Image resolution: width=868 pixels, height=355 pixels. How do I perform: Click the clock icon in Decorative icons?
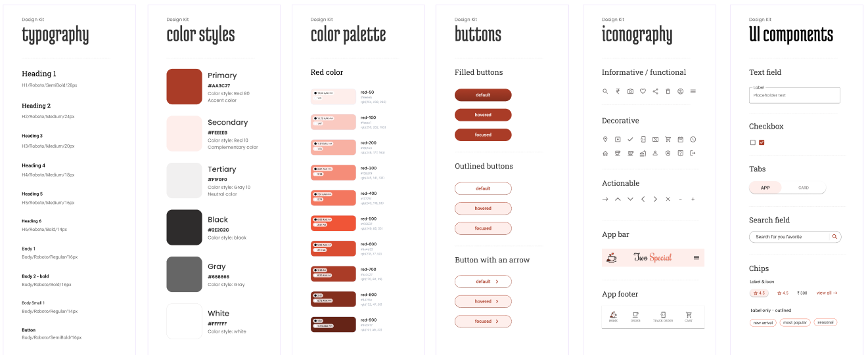coord(693,139)
